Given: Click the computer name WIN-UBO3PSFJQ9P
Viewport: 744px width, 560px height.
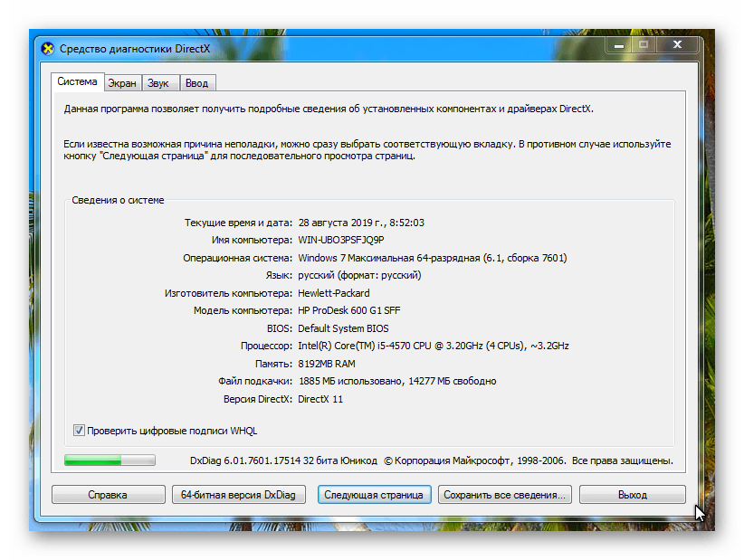Looking at the screenshot, I should pyautogui.click(x=341, y=240).
